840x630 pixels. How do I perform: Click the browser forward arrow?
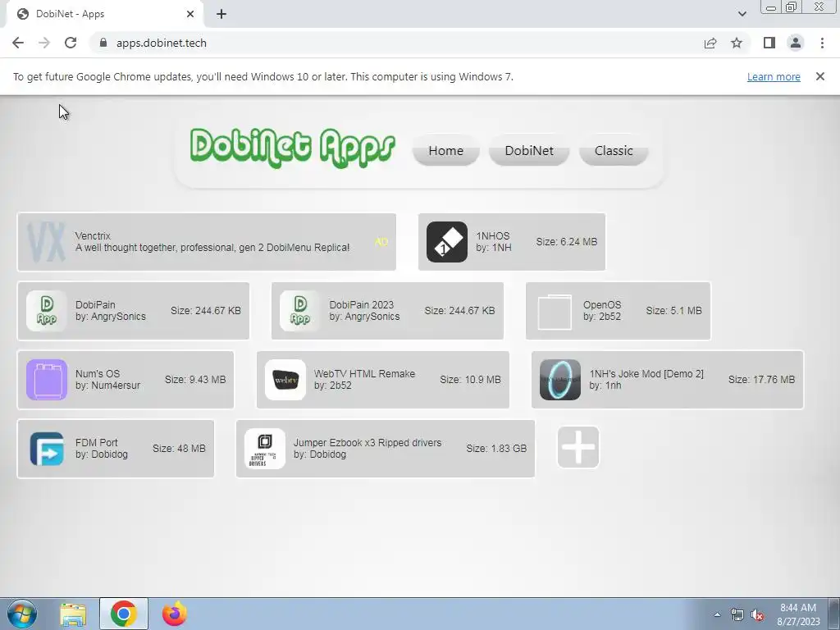(x=44, y=43)
